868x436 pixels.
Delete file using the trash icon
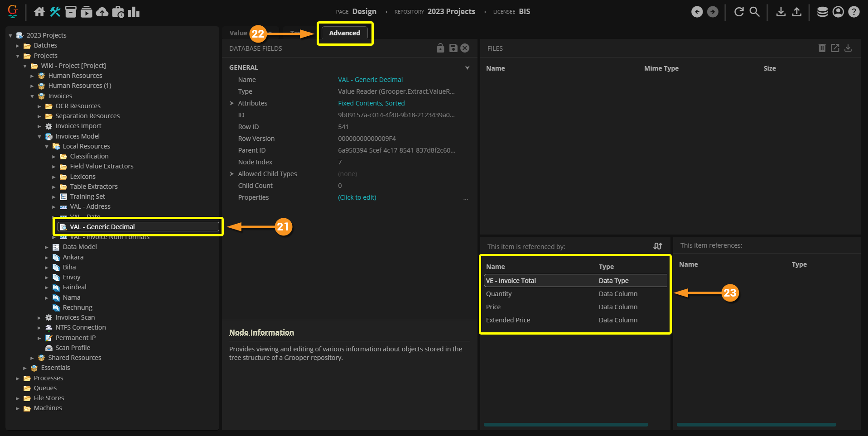[822, 48]
